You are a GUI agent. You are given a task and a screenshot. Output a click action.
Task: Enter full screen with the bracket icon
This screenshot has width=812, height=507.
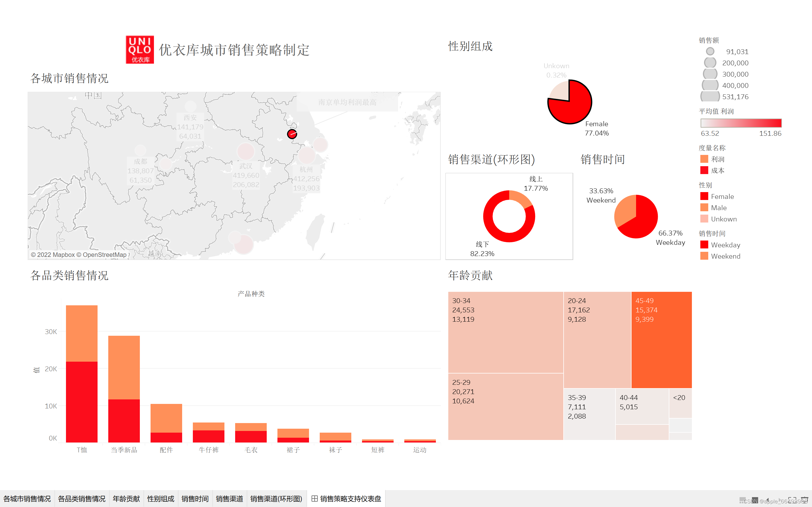pyautogui.click(x=792, y=500)
